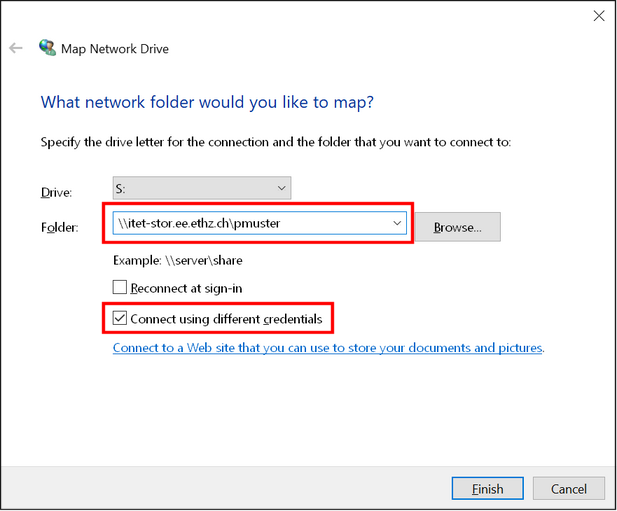Image resolution: width=617 pixels, height=511 pixels.
Task: Click the Browse... button
Action: [x=458, y=227]
